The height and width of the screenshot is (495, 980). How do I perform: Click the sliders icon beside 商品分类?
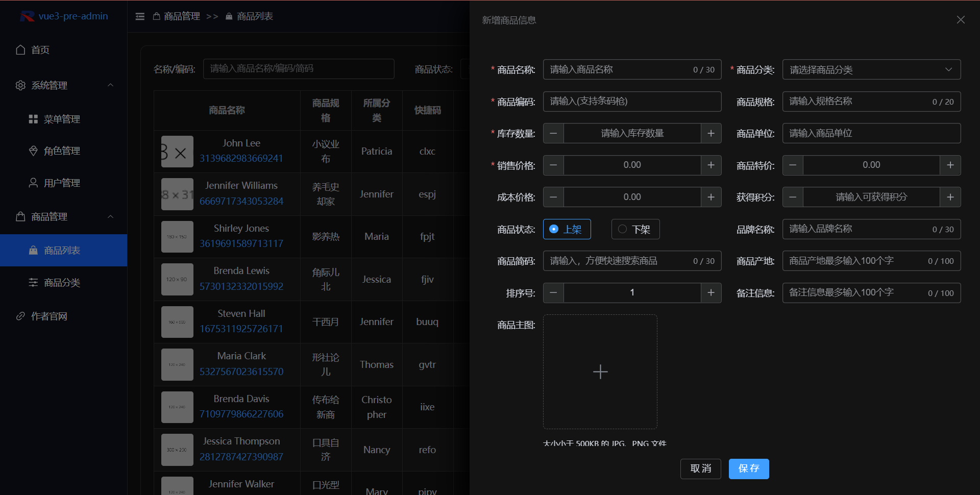pos(33,282)
